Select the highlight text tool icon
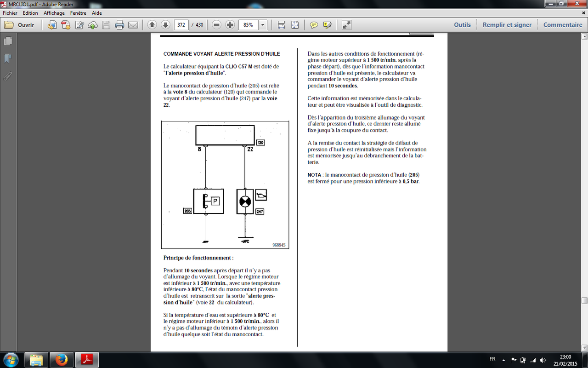 click(x=327, y=25)
